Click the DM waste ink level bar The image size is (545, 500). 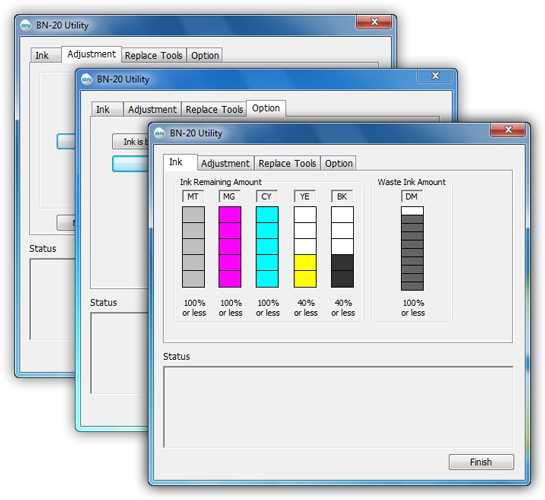click(x=412, y=248)
